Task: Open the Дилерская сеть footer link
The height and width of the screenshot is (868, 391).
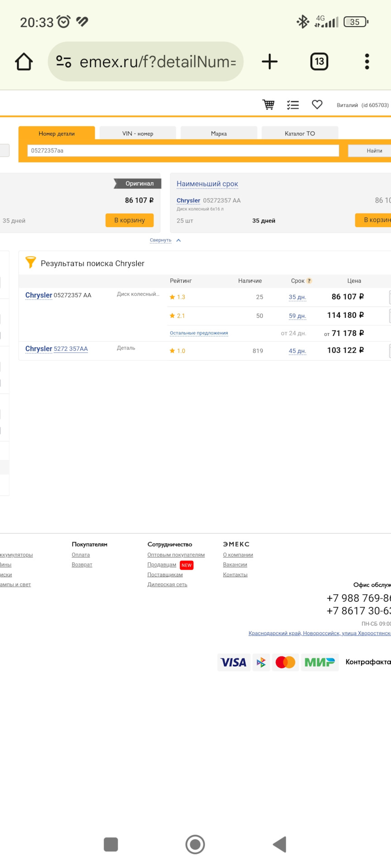Action: (167, 585)
